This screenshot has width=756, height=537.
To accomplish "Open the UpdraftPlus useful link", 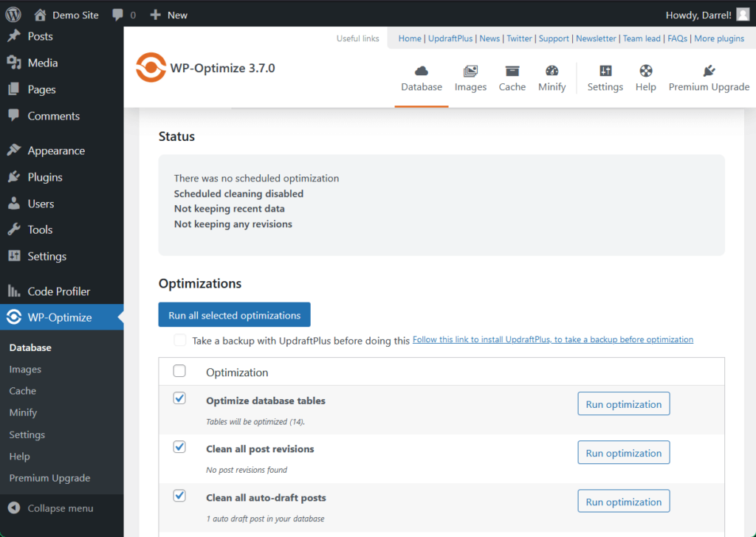I will 450,38.
